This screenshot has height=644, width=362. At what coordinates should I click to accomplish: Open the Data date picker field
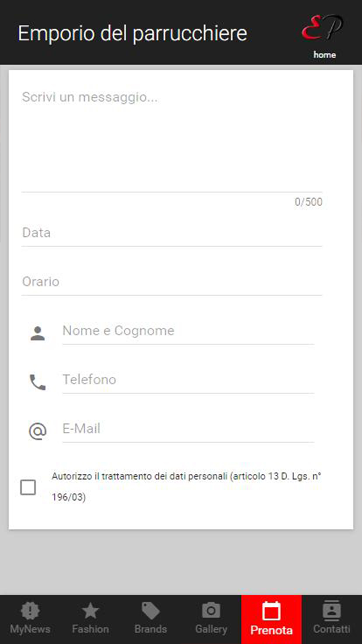click(x=172, y=233)
